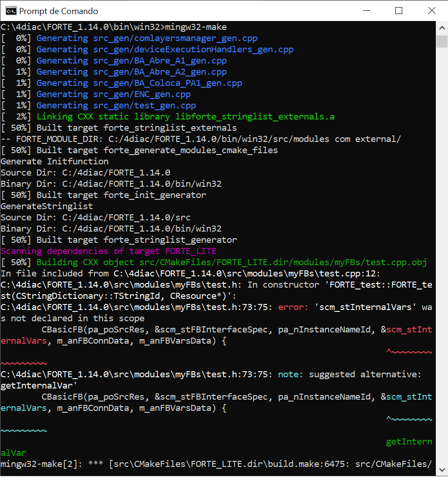
Task: Click 'src_gen/comlayersmanager_gen.cpp' text
Action: (176, 38)
